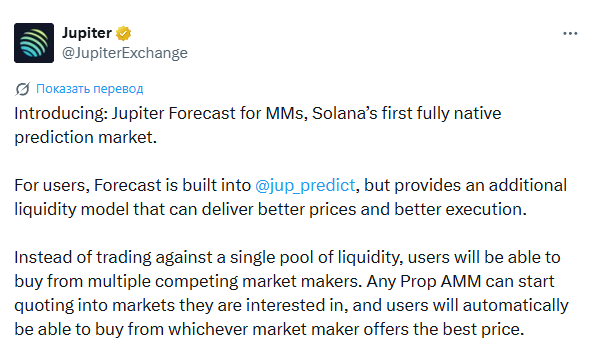592x363 pixels.
Task: Click the line starting 'quoting into markets'
Action: click(291, 305)
